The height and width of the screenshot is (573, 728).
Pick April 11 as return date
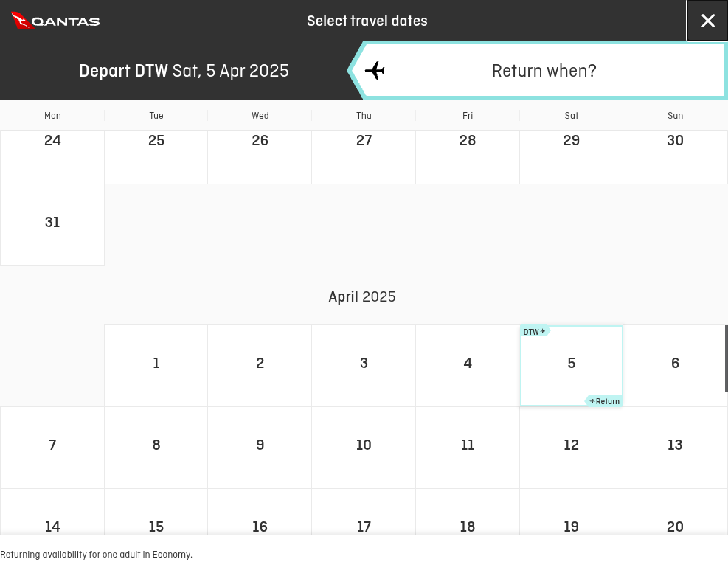pos(468,448)
